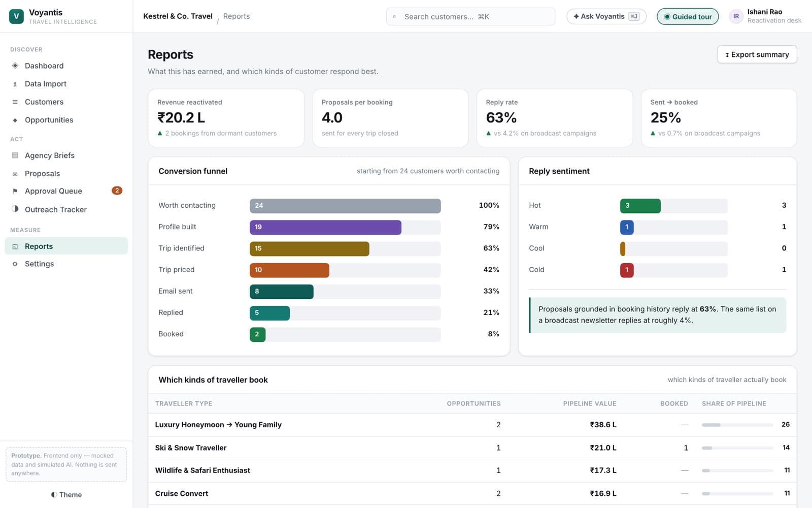Click the Cold sentiment red bar
The image size is (812, 508).
(x=627, y=270)
